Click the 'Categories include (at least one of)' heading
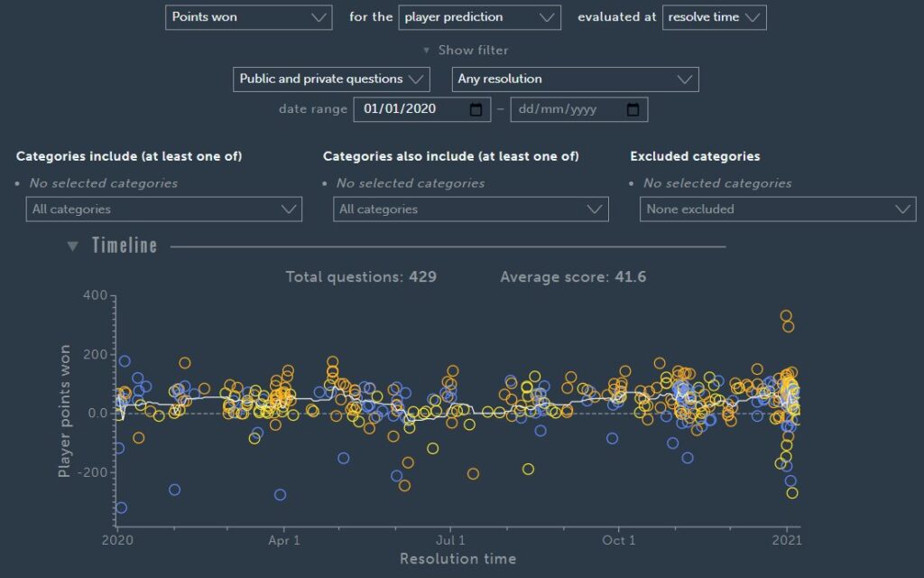 pos(129,156)
